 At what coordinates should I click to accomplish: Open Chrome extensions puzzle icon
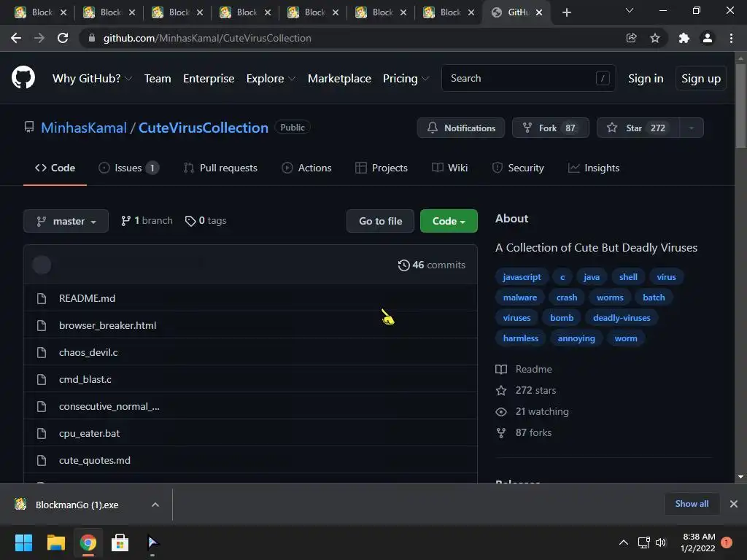684,38
